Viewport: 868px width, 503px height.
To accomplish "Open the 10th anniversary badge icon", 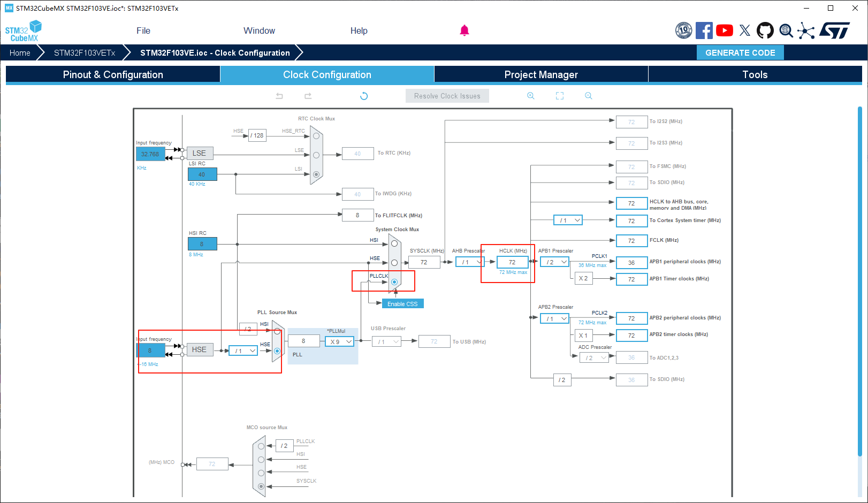I will tap(684, 31).
